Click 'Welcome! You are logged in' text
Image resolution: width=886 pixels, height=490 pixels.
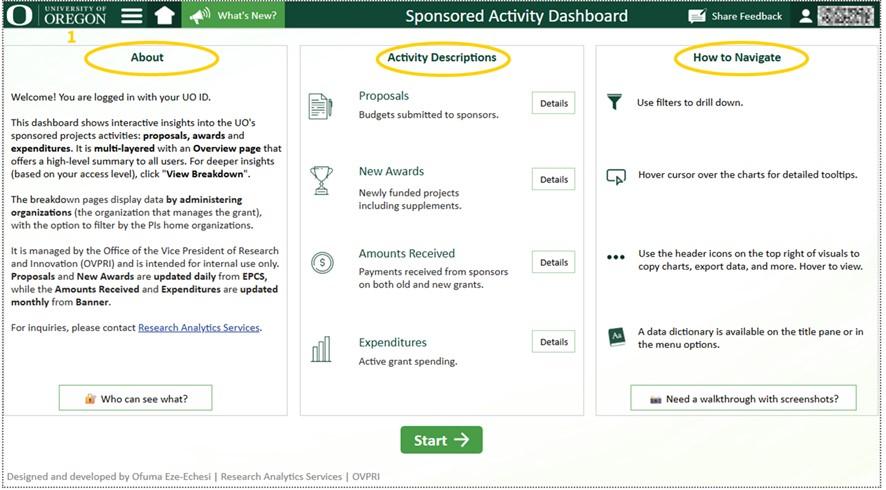[111, 97]
